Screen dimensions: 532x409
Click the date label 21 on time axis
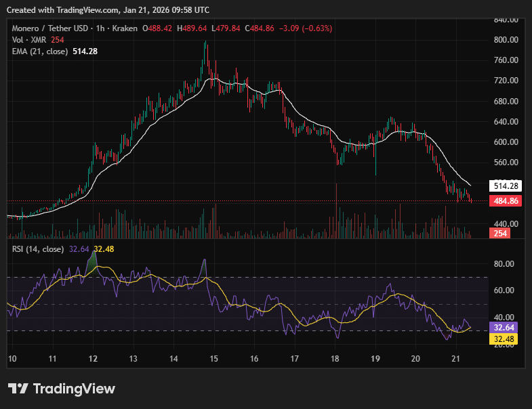click(456, 358)
